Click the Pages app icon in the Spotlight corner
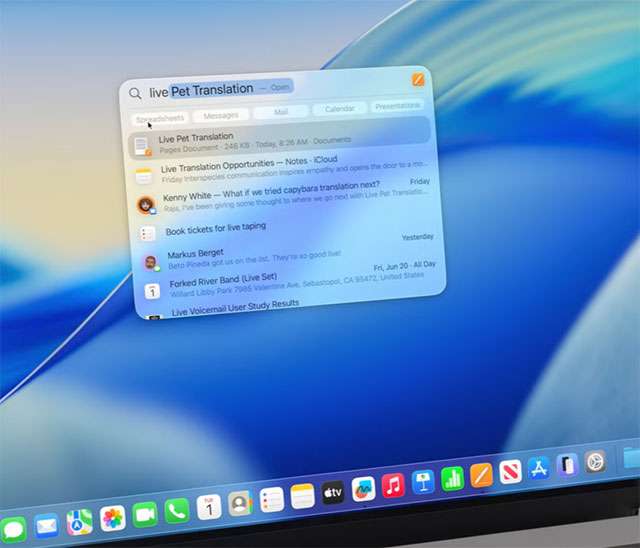This screenshot has width=640, height=548. pyautogui.click(x=418, y=80)
